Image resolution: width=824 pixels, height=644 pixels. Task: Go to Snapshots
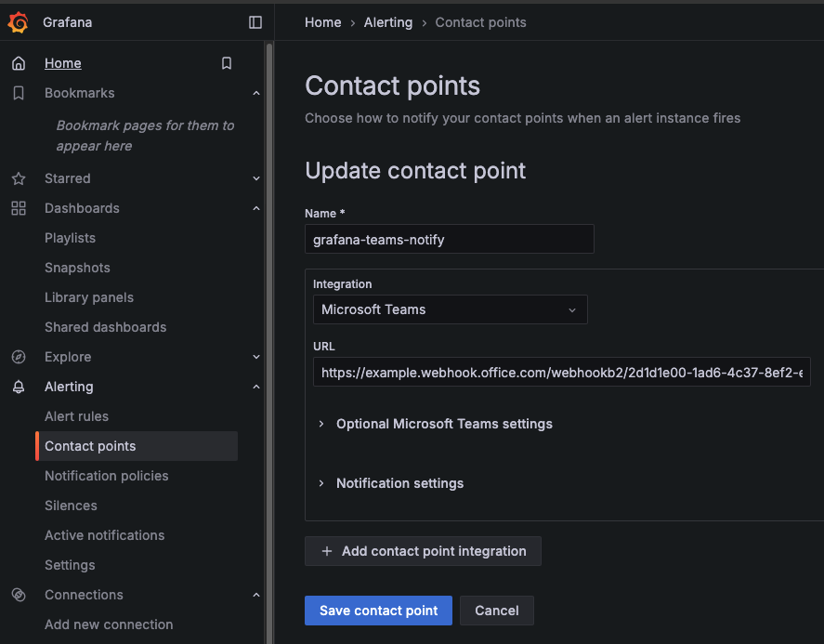click(x=77, y=268)
